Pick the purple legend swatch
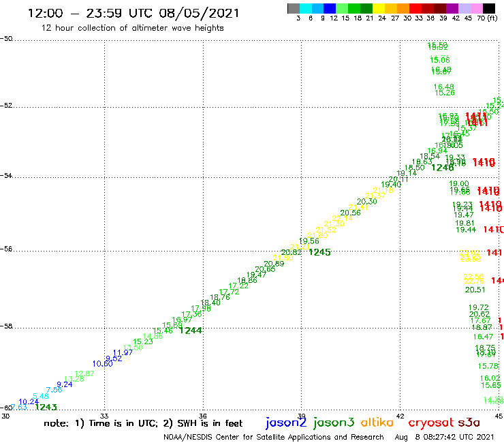 [x=452, y=8]
